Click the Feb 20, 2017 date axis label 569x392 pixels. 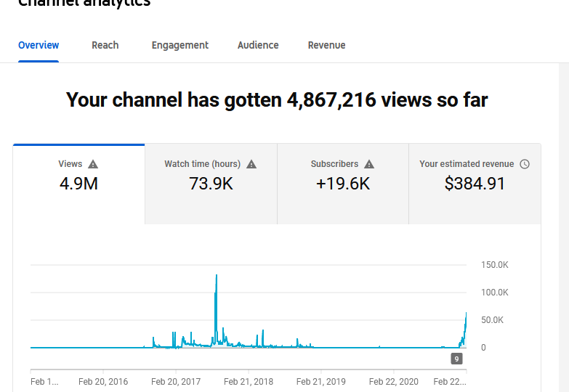point(176,382)
